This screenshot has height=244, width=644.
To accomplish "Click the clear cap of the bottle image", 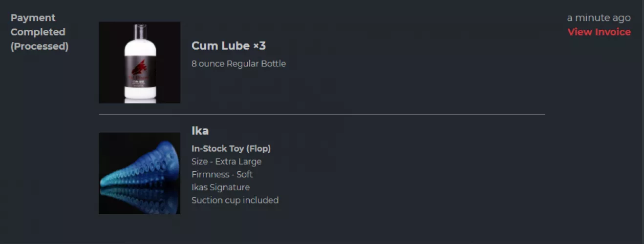I will [140, 32].
